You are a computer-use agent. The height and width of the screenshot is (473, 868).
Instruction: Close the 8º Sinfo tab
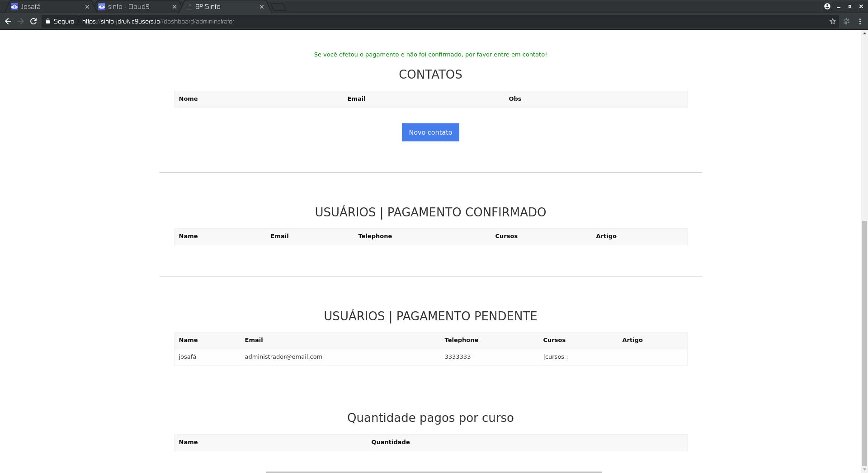pyautogui.click(x=262, y=7)
